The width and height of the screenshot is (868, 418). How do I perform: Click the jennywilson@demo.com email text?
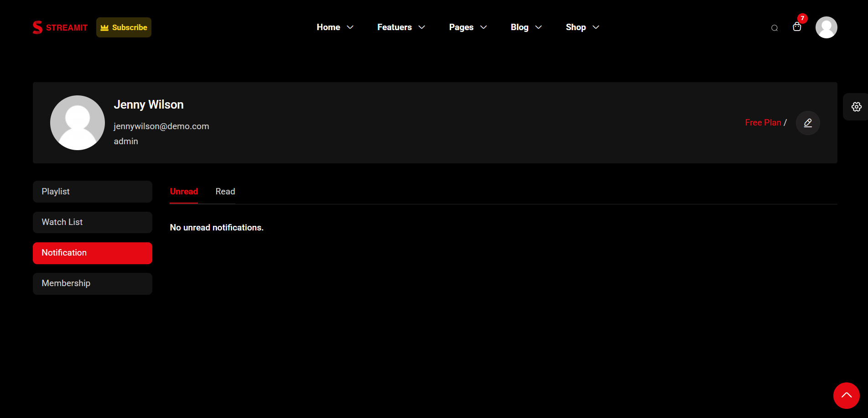coord(161,126)
